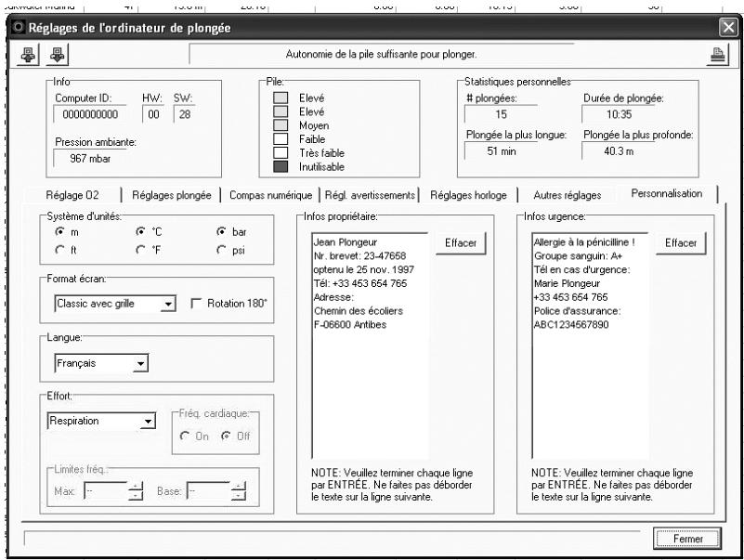Click the Inutilisable battery level swatch
This screenshot has width=744, height=560.
tap(281, 166)
